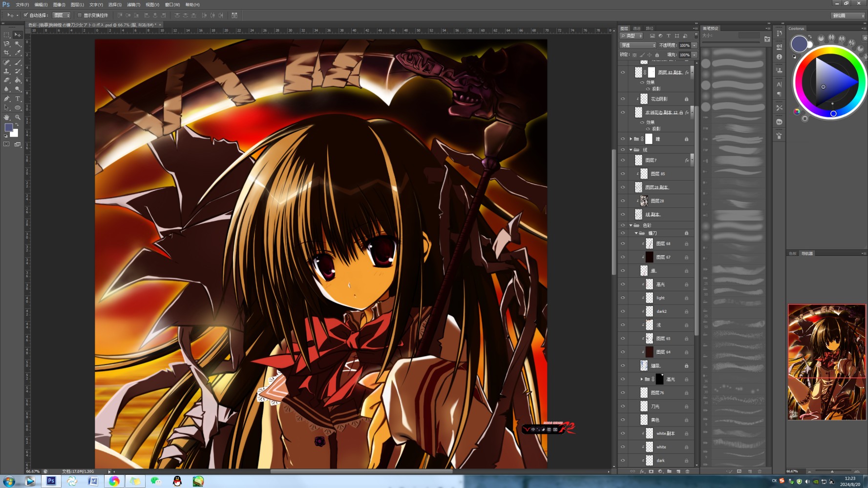Toggle the 自动选择 checkbox
The width and height of the screenshot is (868, 488).
(25, 15)
